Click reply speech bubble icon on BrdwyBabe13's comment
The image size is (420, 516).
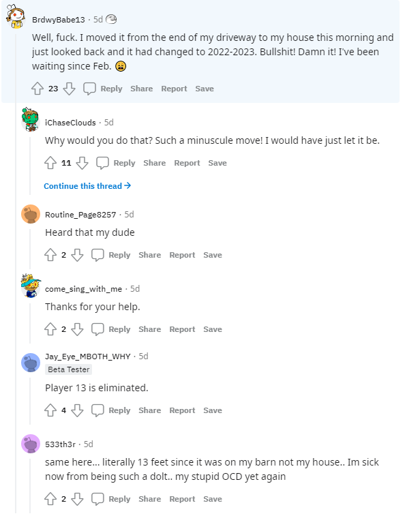89,89
